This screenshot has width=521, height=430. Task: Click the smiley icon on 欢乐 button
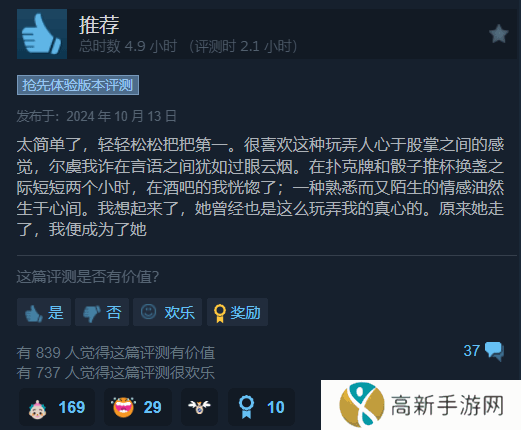(148, 312)
